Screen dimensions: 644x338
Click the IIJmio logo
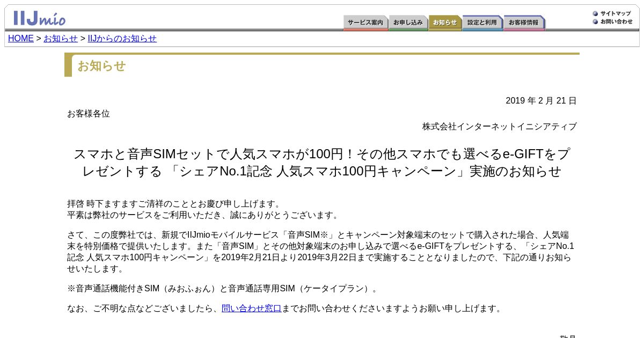(39, 18)
